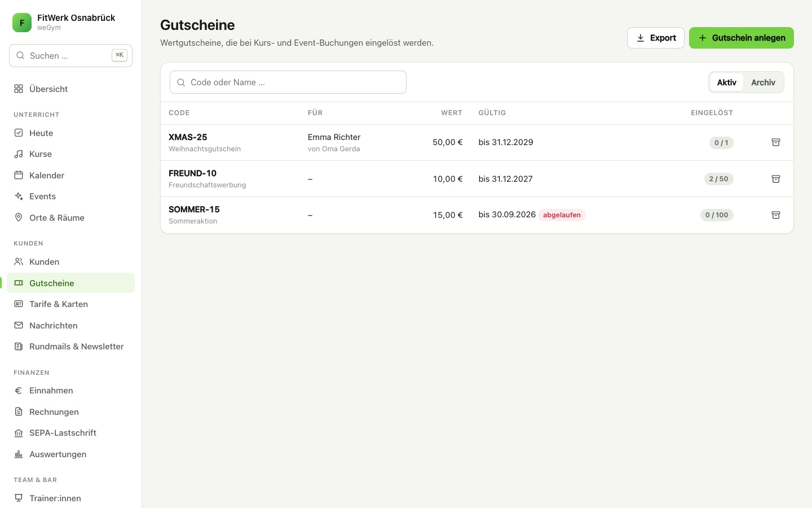Click the Nachrichten envelope icon
The height and width of the screenshot is (508, 812).
(19, 325)
